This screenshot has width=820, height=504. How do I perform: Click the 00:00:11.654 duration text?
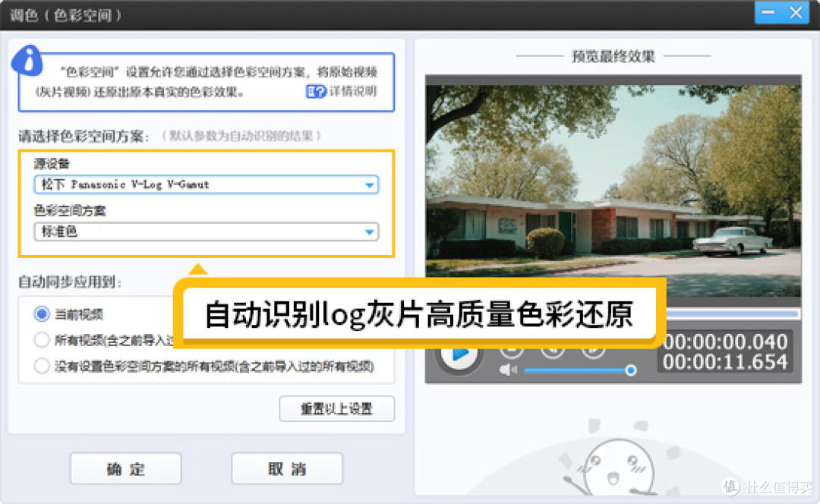pyautogui.click(x=725, y=362)
